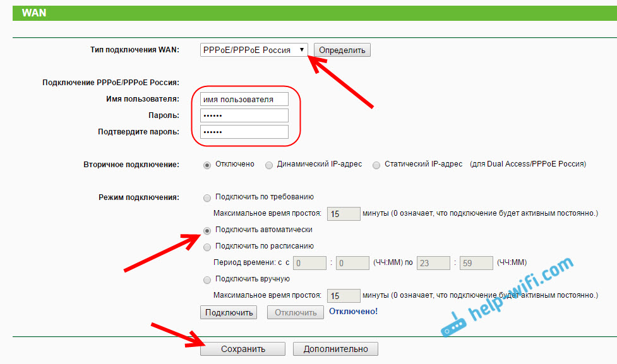The image size is (617, 364).
Task: Select Отключено secondary connection radio
Action: click(x=207, y=165)
